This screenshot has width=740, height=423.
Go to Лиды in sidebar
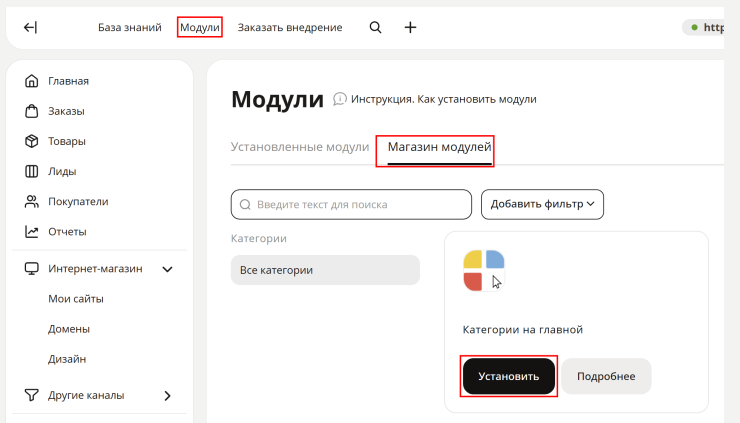[x=62, y=172]
